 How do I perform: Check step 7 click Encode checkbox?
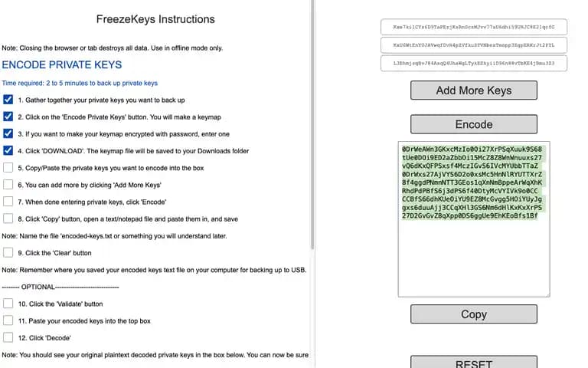click(8, 202)
